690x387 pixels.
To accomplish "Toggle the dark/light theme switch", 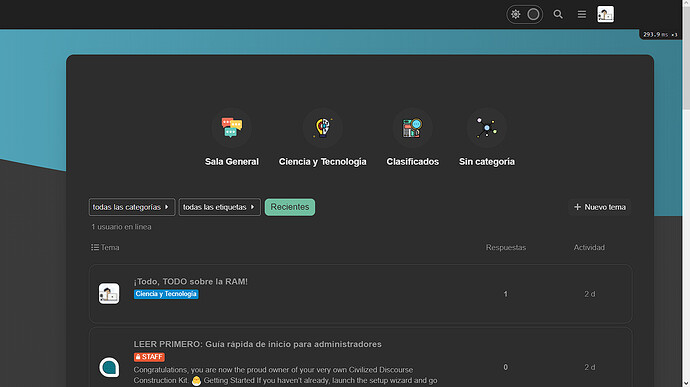I will click(524, 15).
